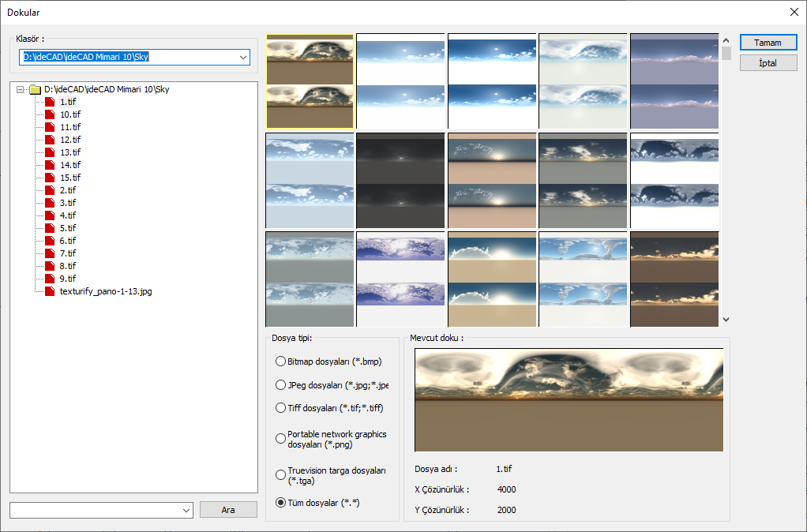This screenshot has width=807, height=532.
Task: Open the search combo box dropdown arrow
Action: coord(186,510)
